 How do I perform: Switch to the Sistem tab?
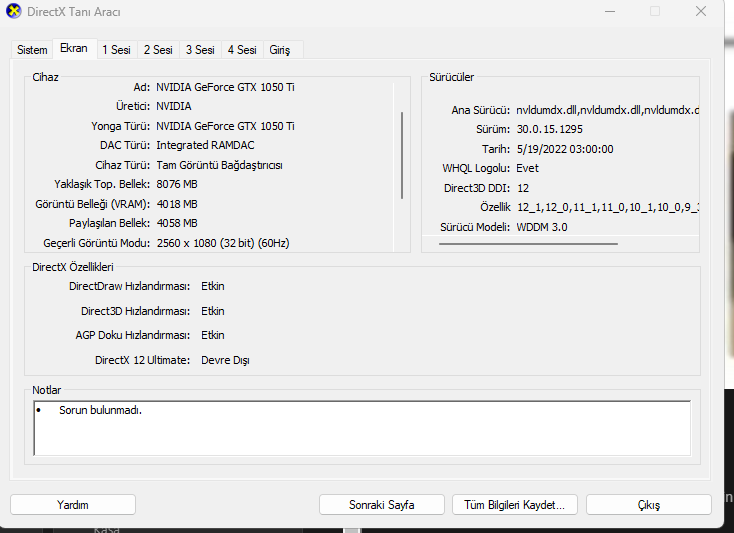pos(32,50)
